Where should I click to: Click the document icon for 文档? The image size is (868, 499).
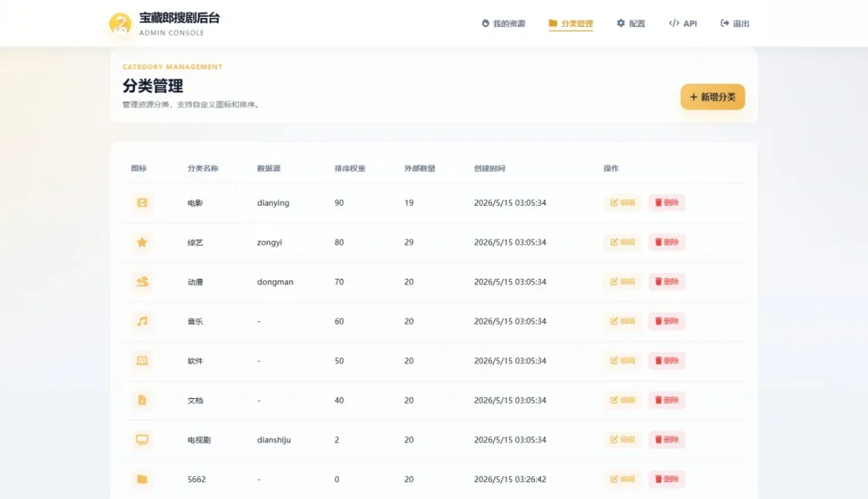(x=142, y=400)
